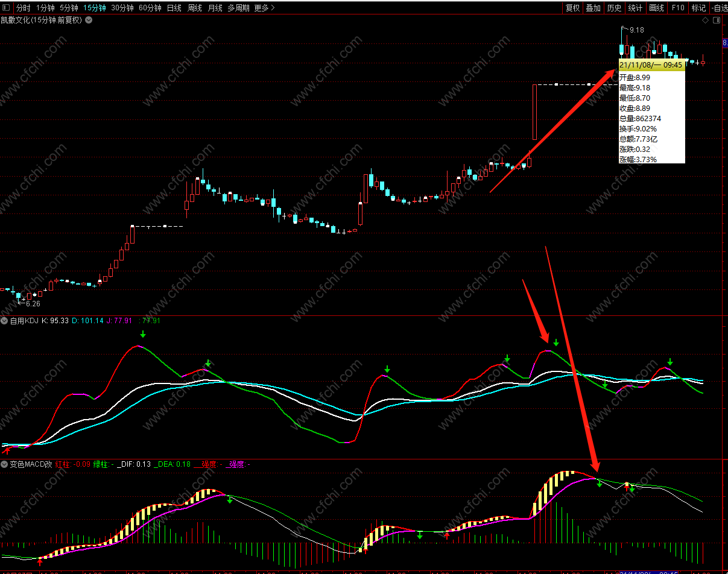This screenshot has height=574, width=728.
Task: Click the _DIF: 0.13 value
Action: [x=134, y=464]
